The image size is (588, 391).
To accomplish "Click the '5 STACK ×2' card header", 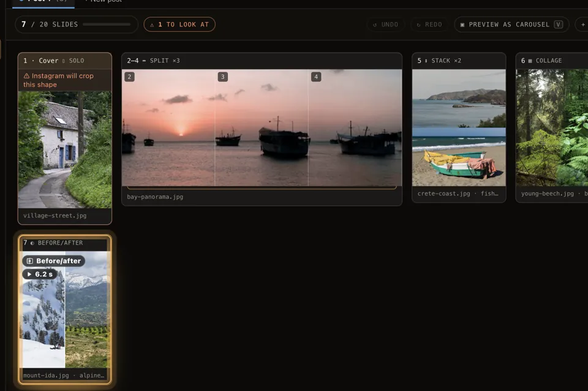I will (x=459, y=61).
